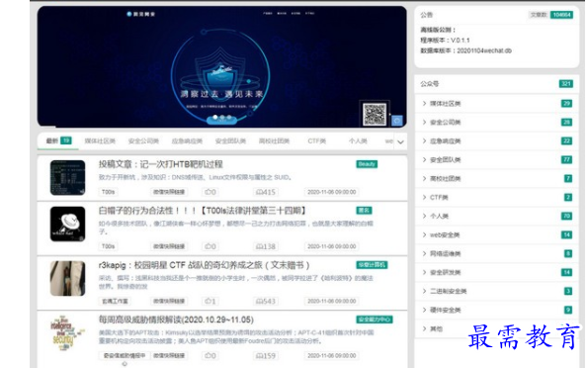Image resolution: width=588 pixels, height=368 pixels.
Task: Switch to the 媒体社区类 tab
Action: coord(100,141)
